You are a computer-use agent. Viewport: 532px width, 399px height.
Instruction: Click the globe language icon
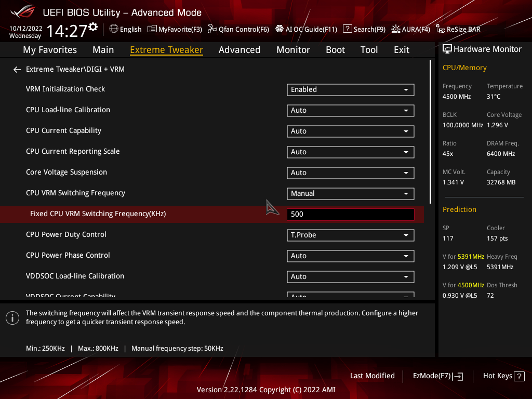coord(114,29)
